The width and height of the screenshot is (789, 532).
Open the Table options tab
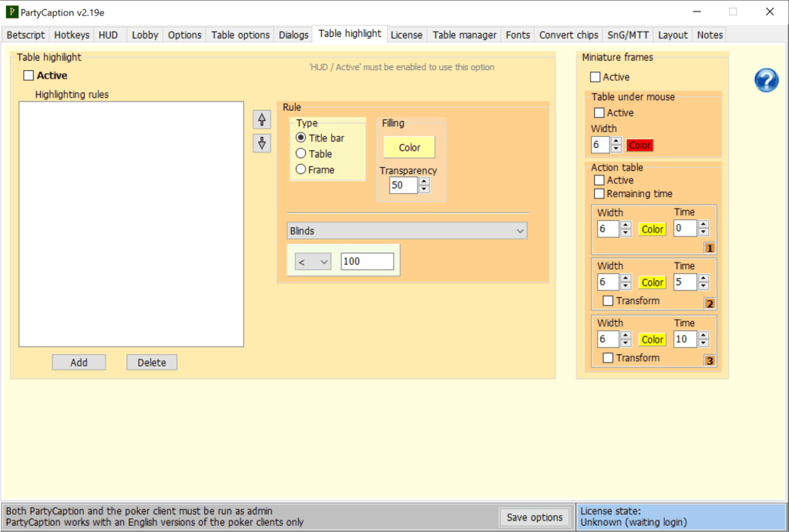[x=240, y=35]
